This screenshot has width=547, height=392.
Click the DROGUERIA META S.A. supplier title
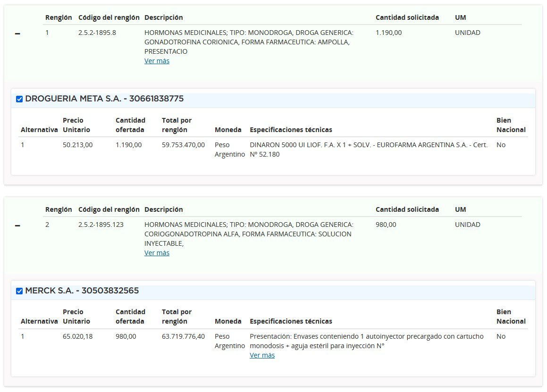[x=104, y=99]
